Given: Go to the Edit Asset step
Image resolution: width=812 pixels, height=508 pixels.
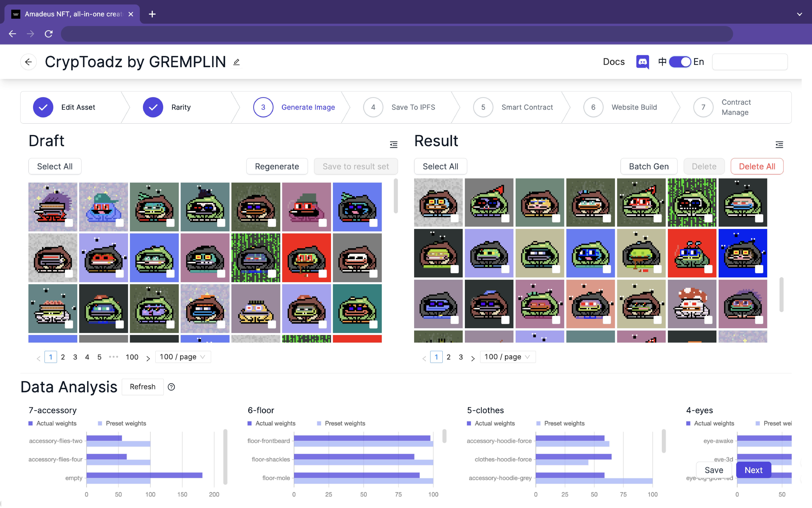Looking at the screenshot, I should coord(64,107).
